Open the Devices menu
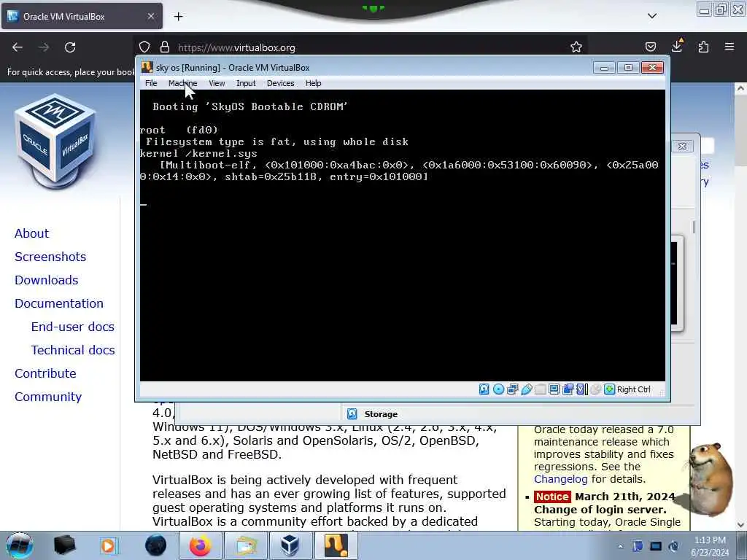 tap(281, 83)
